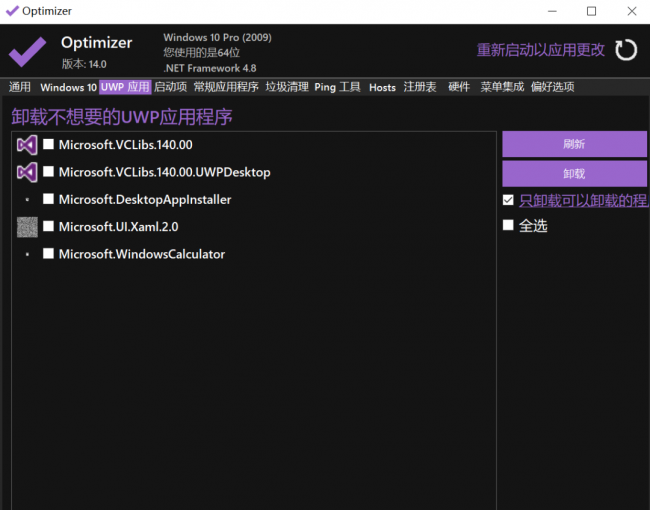Open the Hosts tab
This screenshot has height=510, width=650.
point(382,87)
